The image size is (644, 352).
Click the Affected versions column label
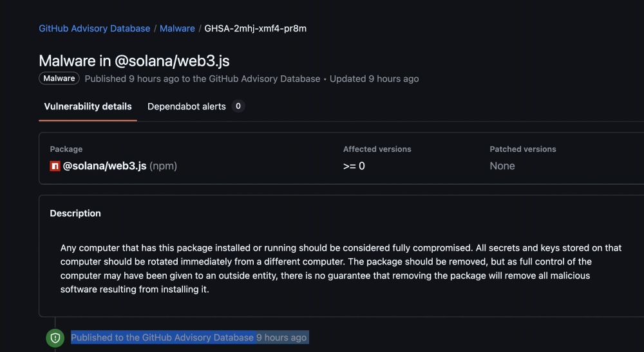pyautogui.click(x=377, y=149)
